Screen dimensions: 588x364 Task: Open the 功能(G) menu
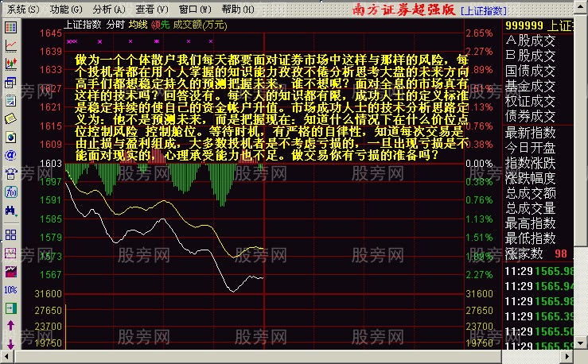(x=65, y=9)
